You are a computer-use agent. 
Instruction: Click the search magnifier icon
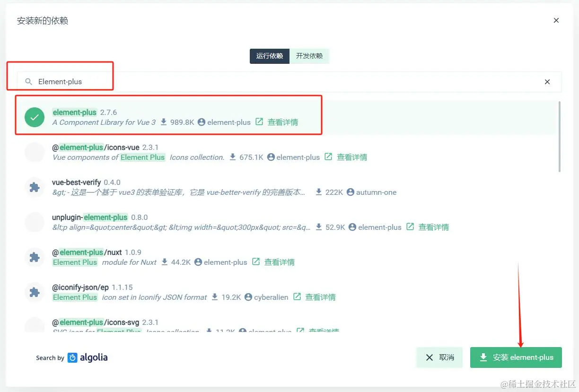[29, 82]
